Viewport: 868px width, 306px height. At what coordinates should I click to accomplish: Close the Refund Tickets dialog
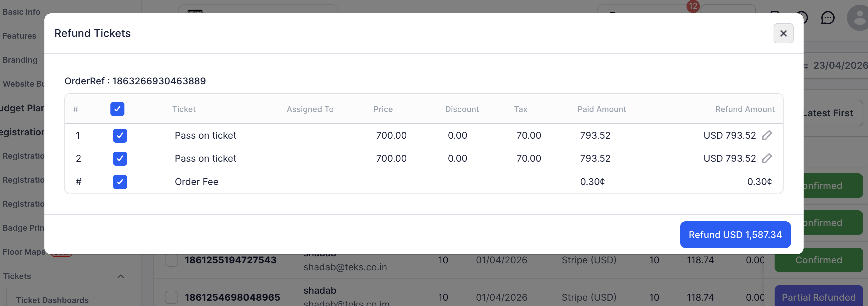click(x=783, y=33)
